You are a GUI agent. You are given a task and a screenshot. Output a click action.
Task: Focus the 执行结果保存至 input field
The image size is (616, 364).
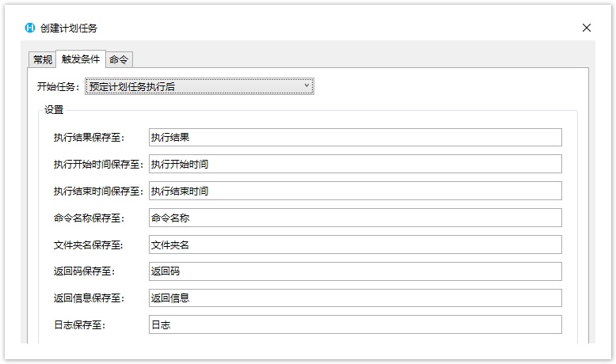[356, 138]
